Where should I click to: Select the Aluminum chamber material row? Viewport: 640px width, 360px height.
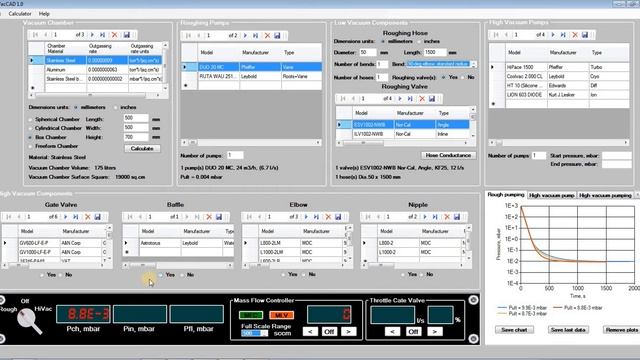coord(95,70)
